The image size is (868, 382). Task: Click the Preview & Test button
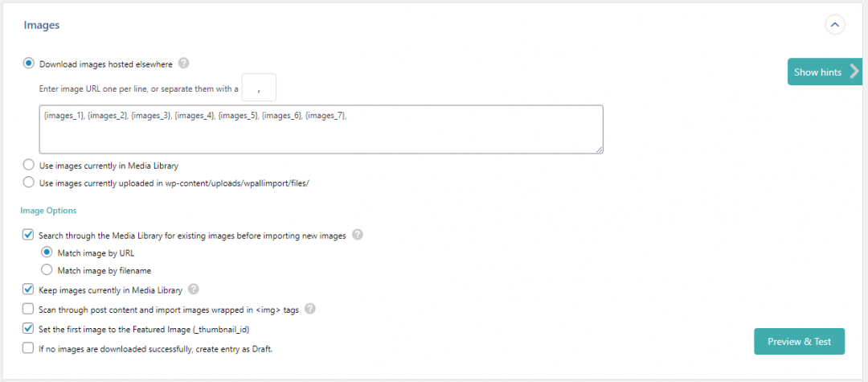[799, 341]
